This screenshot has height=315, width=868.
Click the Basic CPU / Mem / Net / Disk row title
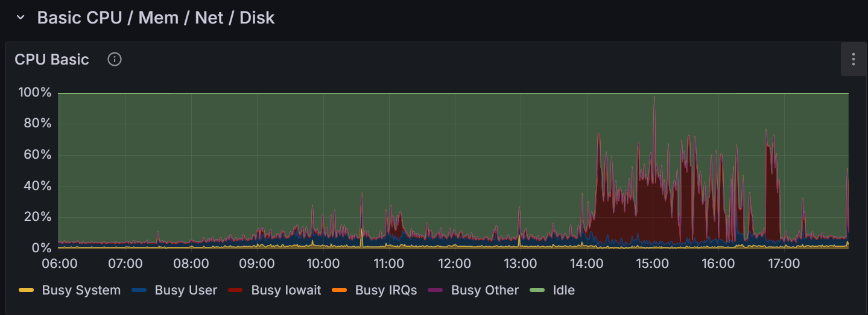pos(156,17)
